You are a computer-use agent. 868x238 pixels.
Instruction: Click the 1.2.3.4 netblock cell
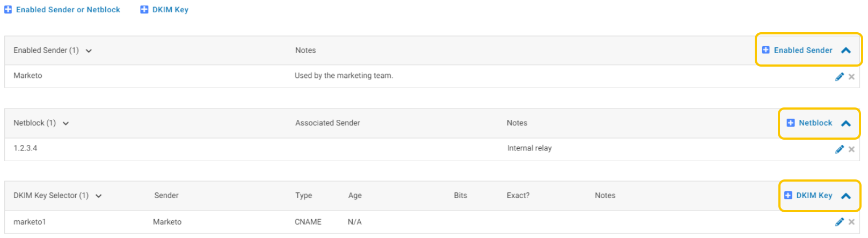(25, 148)
